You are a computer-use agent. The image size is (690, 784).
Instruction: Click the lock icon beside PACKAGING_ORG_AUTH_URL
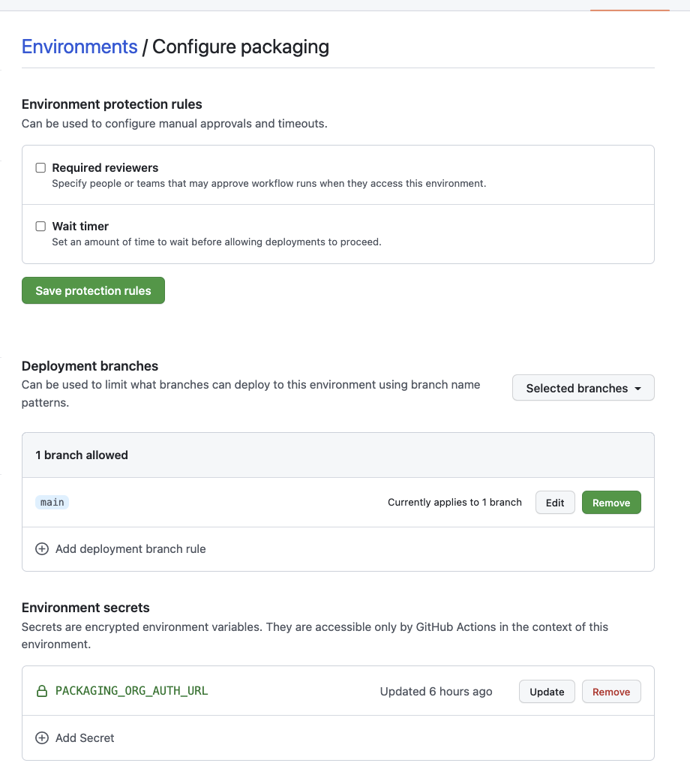click(x=43, y=691)
